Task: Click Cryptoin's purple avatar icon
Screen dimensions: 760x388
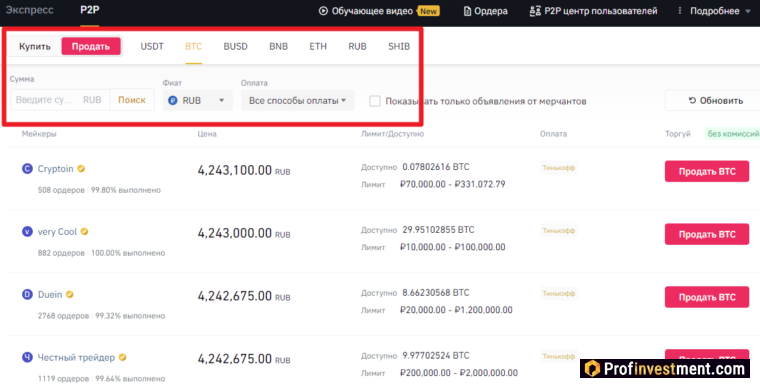Action: [x=27, y=169]
